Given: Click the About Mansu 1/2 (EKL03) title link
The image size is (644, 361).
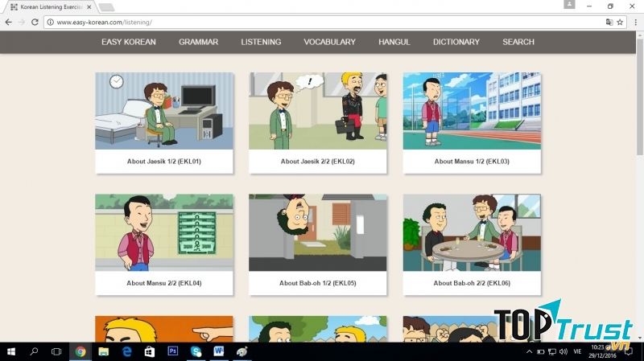Looking at the screenshot, I should pos(472,162).
